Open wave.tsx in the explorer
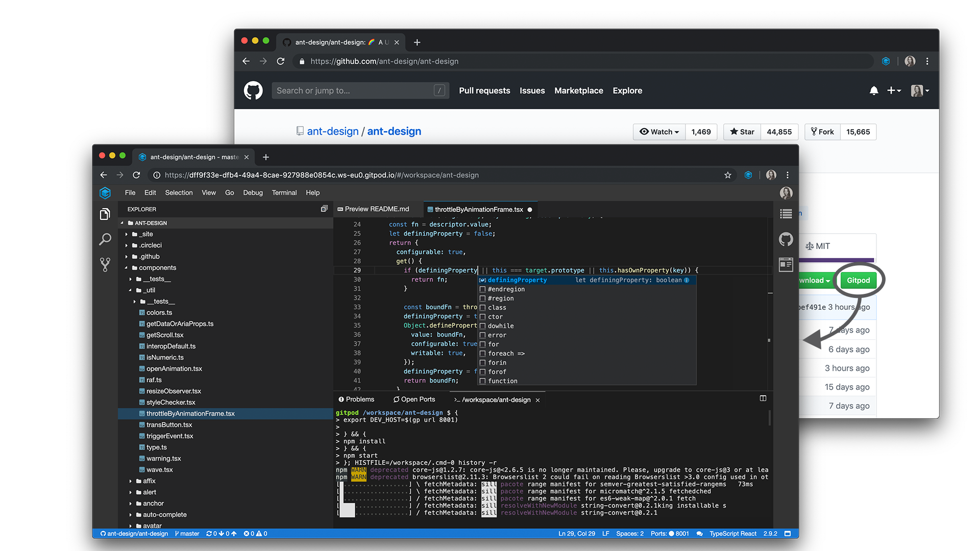The height and width of the screenshot is (551, 980). (160, 470)
